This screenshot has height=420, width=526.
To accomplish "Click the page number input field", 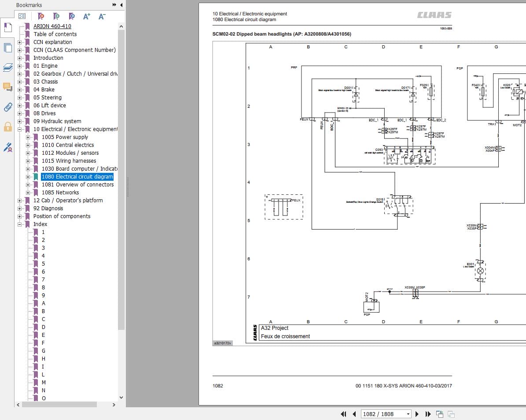I will point(383,414).
